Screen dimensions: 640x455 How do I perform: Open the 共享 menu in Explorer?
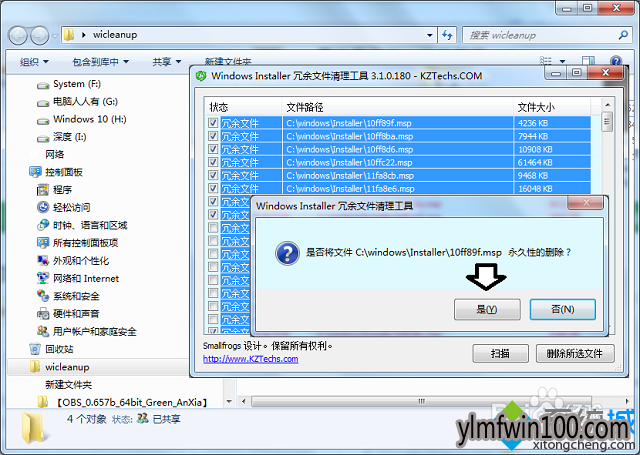click(167, 62)
